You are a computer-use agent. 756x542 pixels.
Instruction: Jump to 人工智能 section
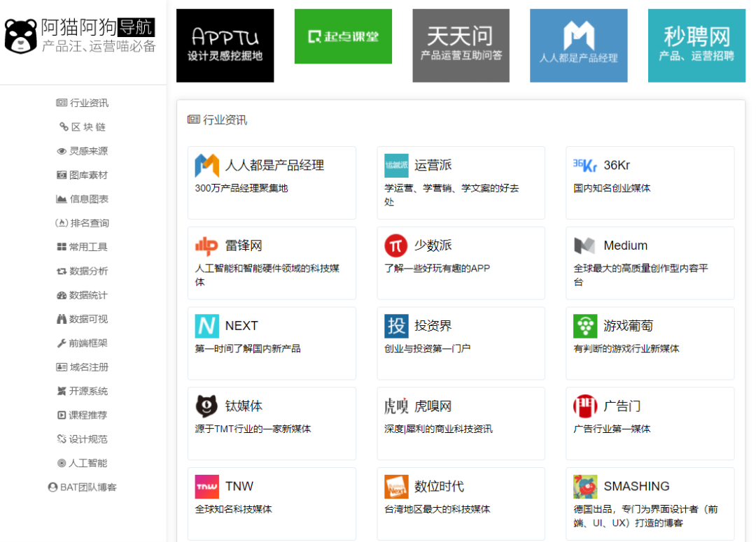tap(83, 463)
